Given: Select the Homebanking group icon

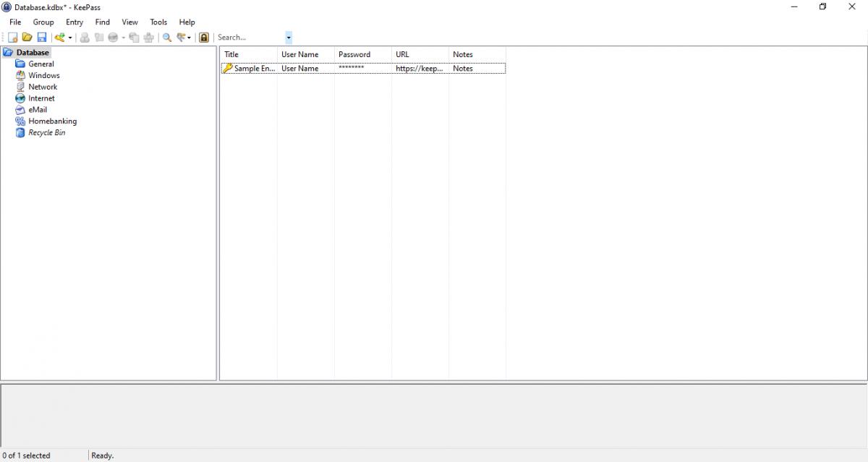Looking at the screenshot, I should [20, 121].
